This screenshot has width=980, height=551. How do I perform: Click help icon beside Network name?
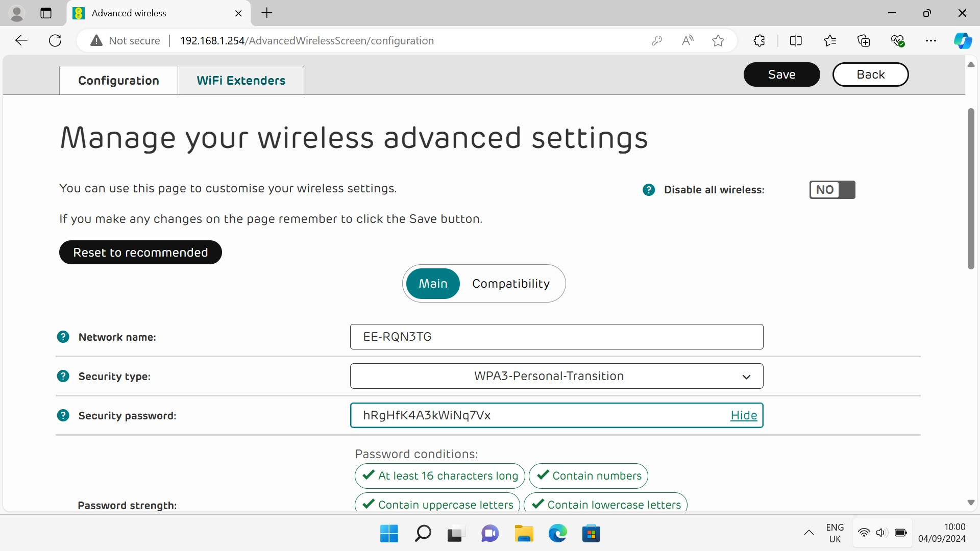click(63, 337)
